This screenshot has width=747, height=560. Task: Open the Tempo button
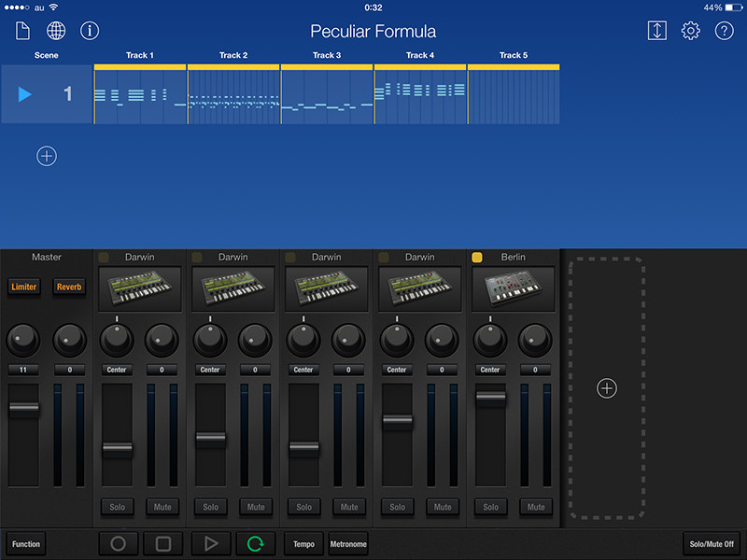coord(304,544)
